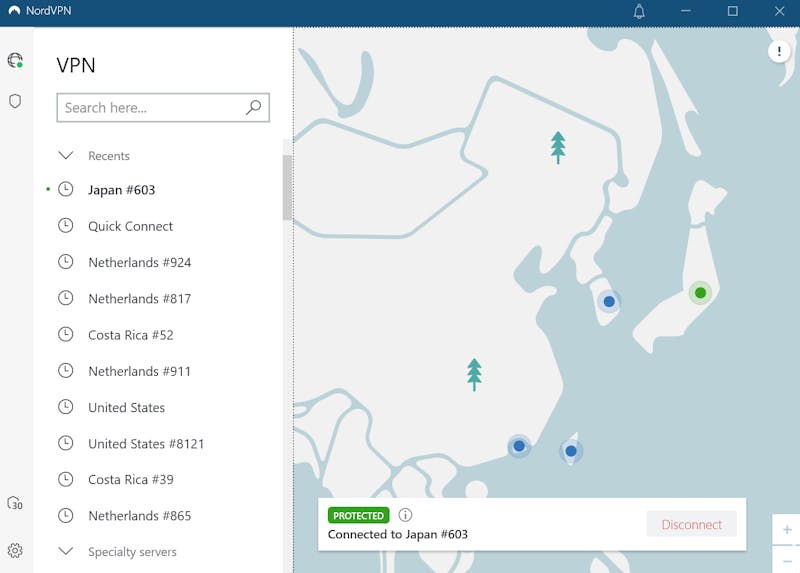Screen dimensions: 800x573
Task: Select the green connected server pin on map
Action: [700, 293]
